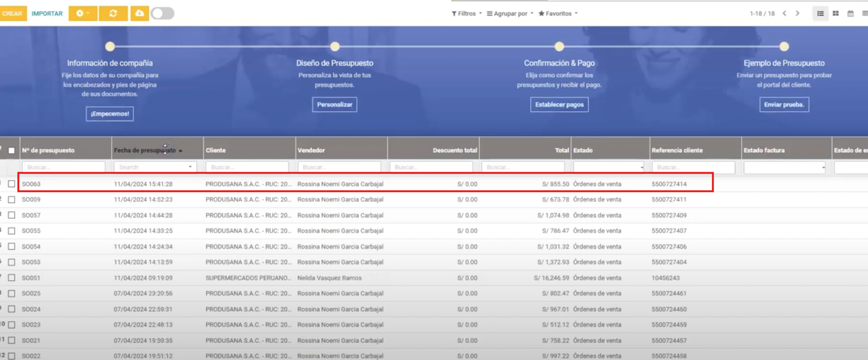Switch to kanban view
868x360 pixels.
pos(835,14)
